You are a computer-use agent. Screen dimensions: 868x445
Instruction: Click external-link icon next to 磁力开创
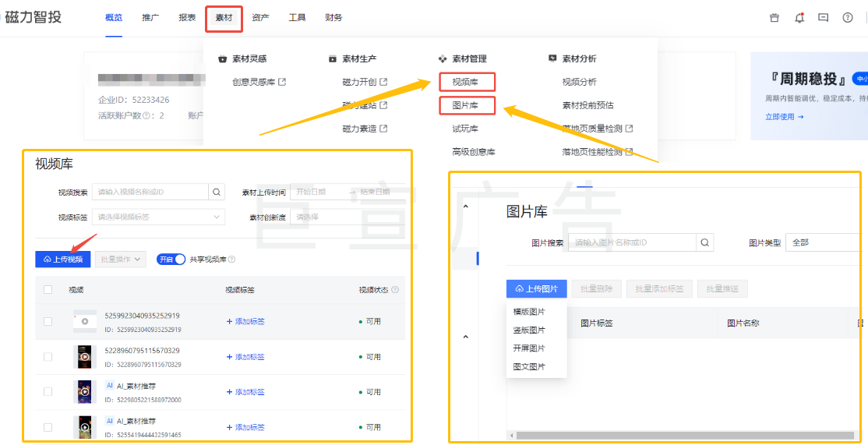click(383, 82)
